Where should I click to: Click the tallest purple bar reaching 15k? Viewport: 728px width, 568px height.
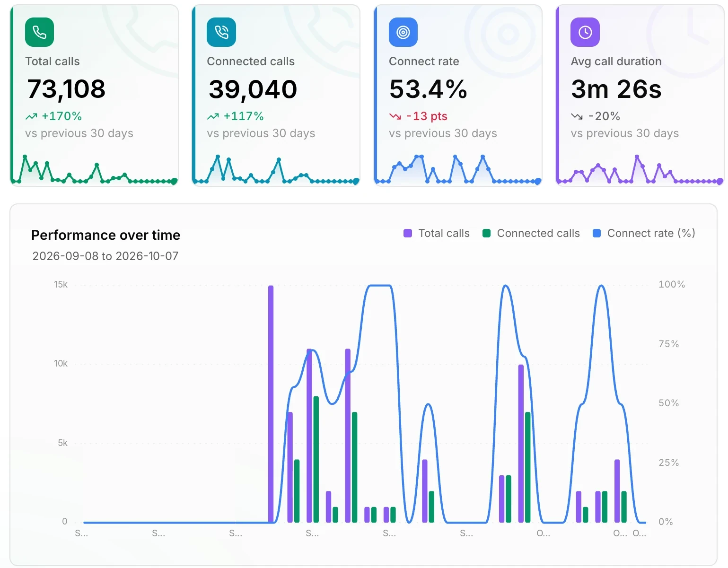pos(271,404)
